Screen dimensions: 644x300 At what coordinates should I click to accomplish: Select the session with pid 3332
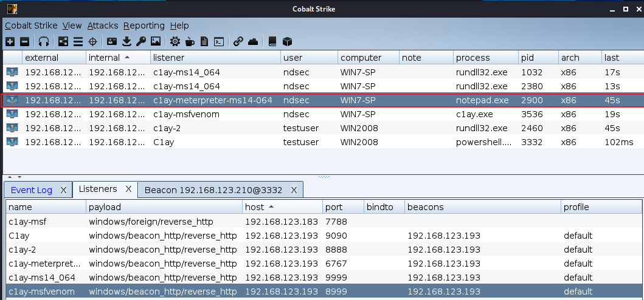324,142
